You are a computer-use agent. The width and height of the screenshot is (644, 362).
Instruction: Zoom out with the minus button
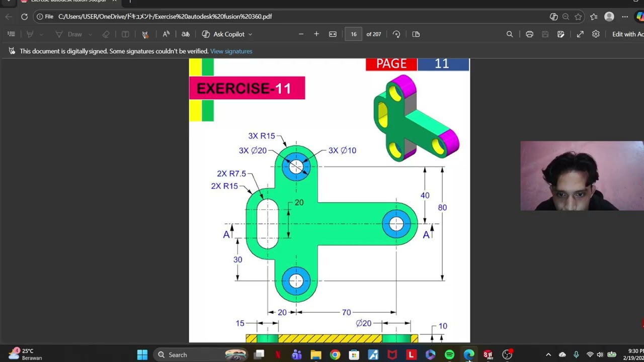(x=301, y=34)
